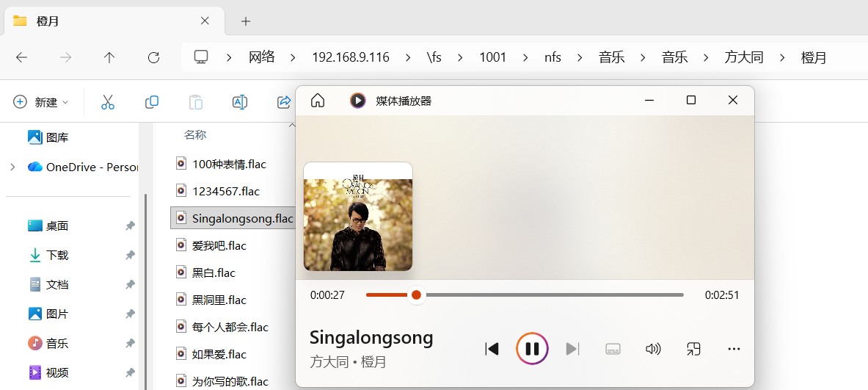This screenshot has width=868, height=390.
Task: Click the Rename icon in toolbar
Action: pyautogui.click(x=240, y=102)
